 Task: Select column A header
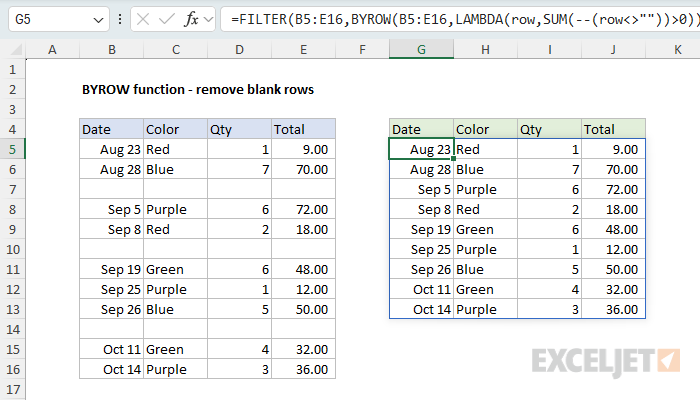(52, 50)
